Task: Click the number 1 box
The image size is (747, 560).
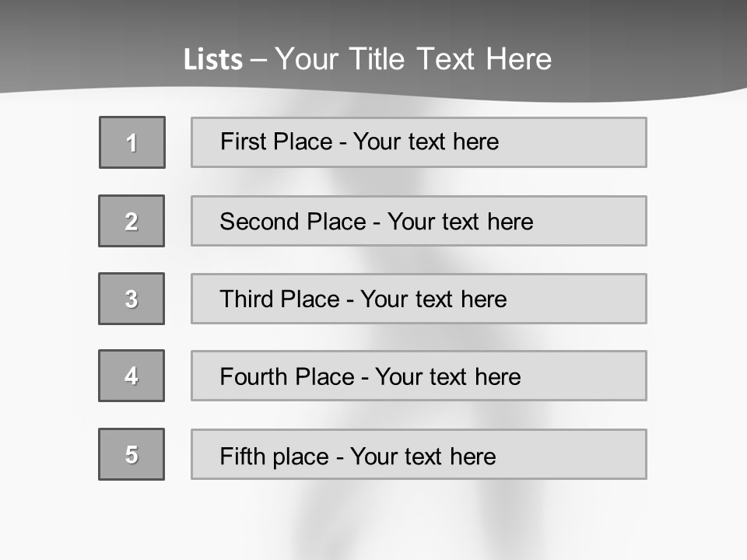Action: 132,142
